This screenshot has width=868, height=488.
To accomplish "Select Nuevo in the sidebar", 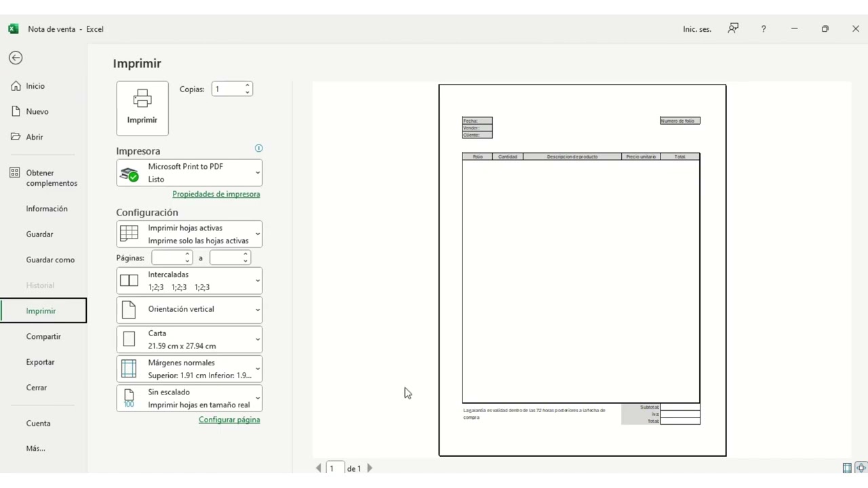I will [43, 111].
